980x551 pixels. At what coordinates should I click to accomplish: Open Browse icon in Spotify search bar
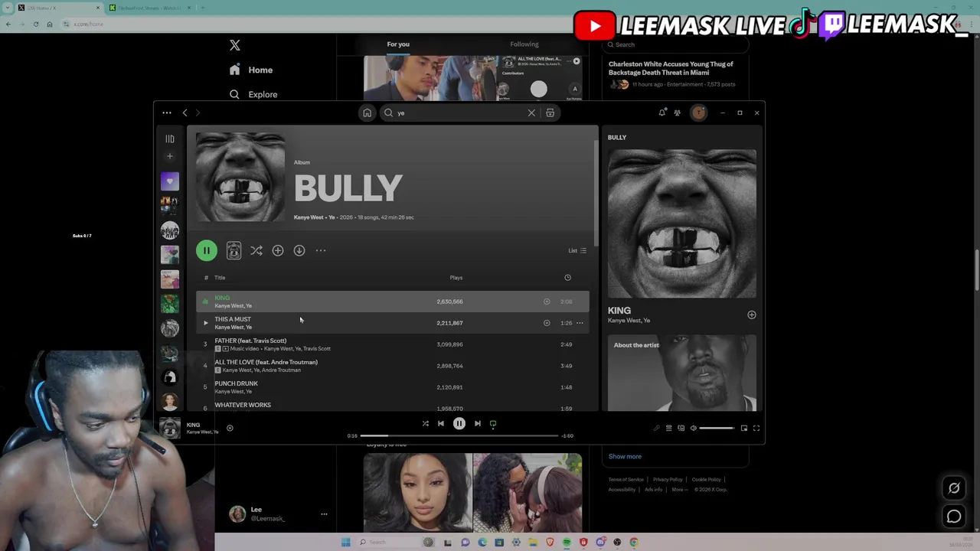pyautogui.click(x=550, y=113)
